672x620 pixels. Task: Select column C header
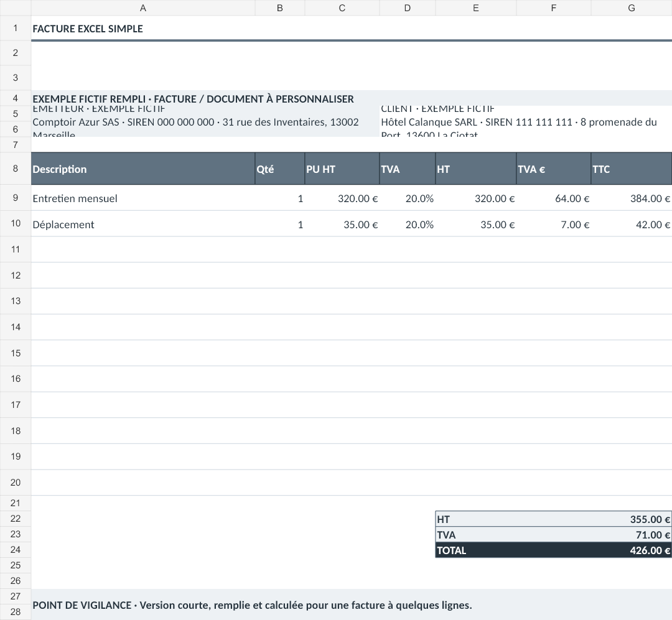click(342, 7)
